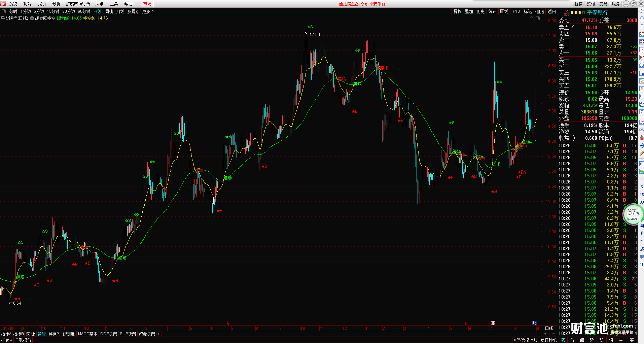The width and height of the screenshot is (644, 344).
Task: Click the colored quote grid sidebar icon
Action: [x=641, y=42]
